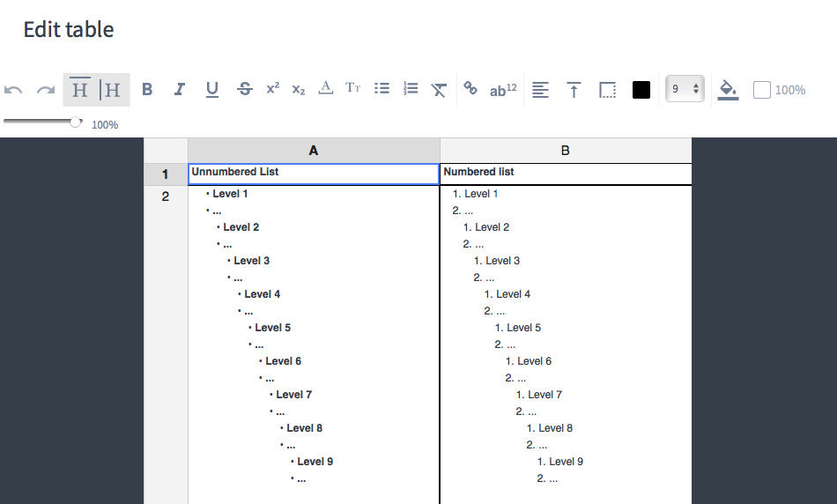
Task: Click numbered item '1. Level 2'
Action: tap(486, 227)
